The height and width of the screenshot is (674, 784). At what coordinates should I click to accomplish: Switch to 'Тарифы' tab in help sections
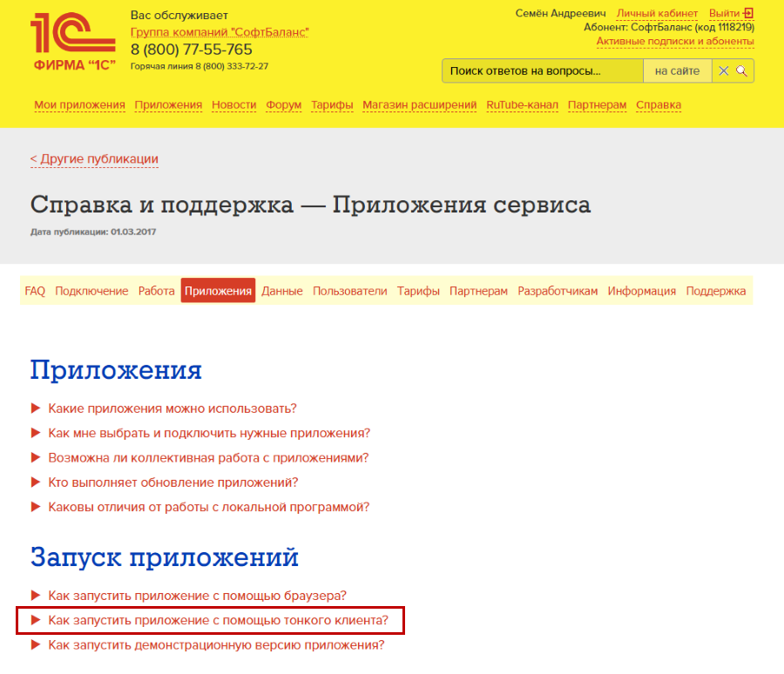click(418, 291)
